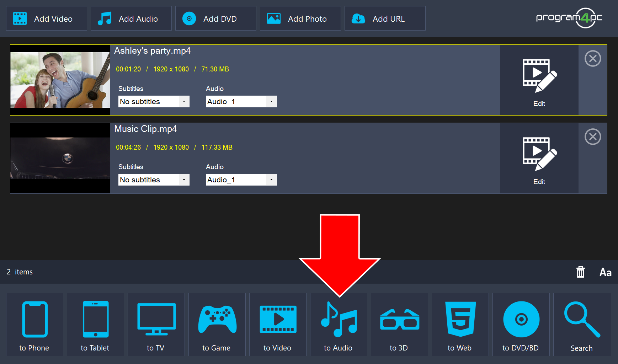
Task: Edit the Music Clip.mp4 video
Action: coord(539,158)
